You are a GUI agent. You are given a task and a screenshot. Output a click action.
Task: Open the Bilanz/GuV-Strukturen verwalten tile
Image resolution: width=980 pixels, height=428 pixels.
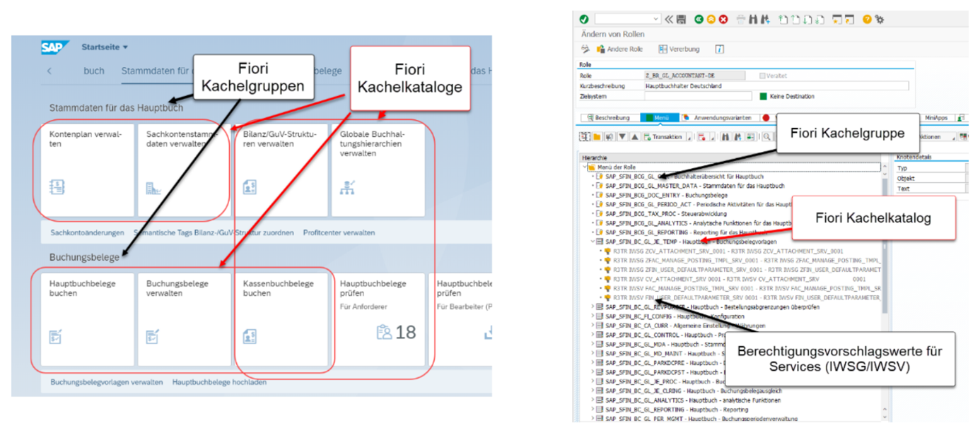(281, 170)
